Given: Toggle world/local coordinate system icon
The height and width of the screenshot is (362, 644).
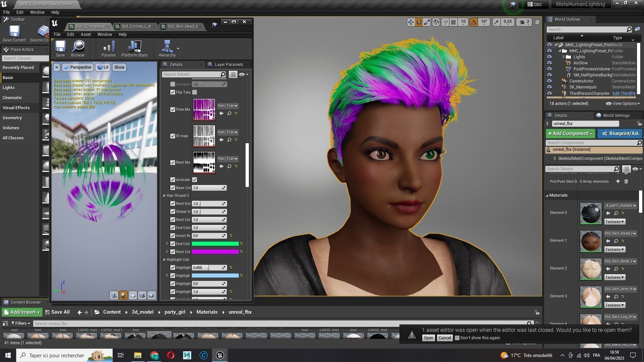Looking at the screenshot, I should click(x=436, y=22).
